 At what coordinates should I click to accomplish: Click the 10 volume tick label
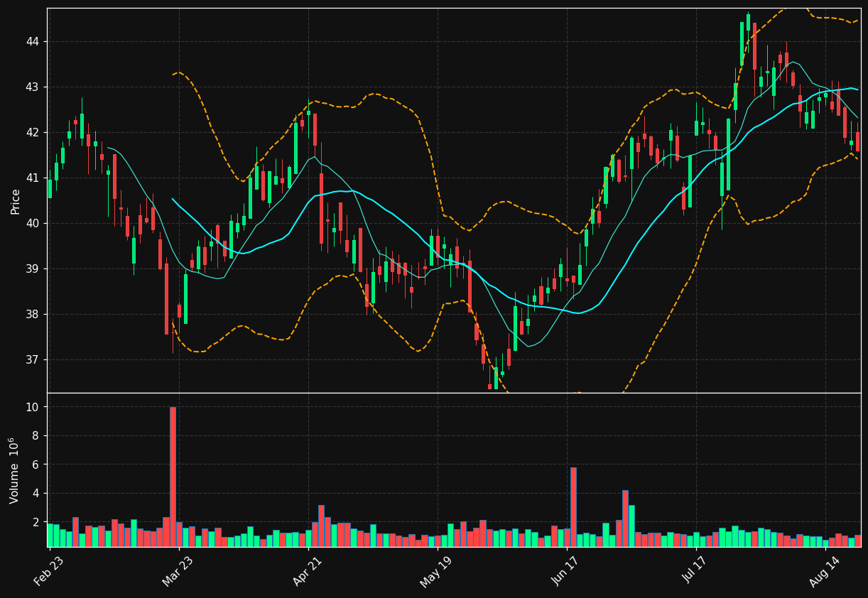(x=33, y=407)
